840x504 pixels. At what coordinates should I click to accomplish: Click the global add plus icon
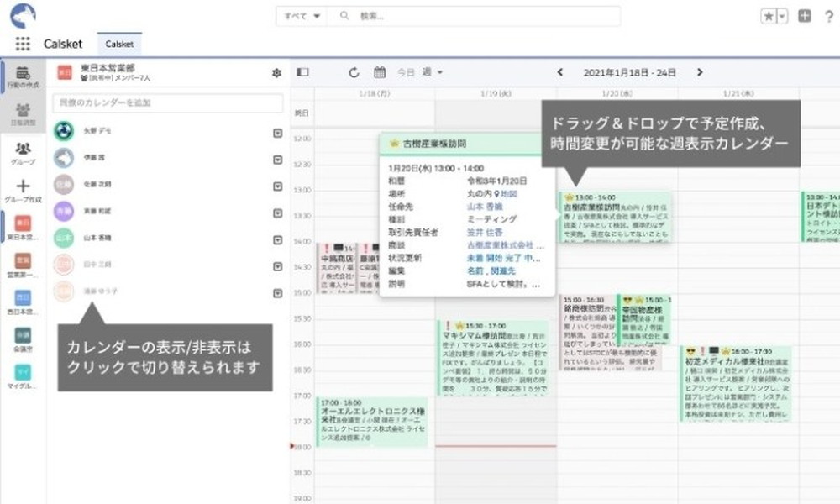click(x=805, y=16)
